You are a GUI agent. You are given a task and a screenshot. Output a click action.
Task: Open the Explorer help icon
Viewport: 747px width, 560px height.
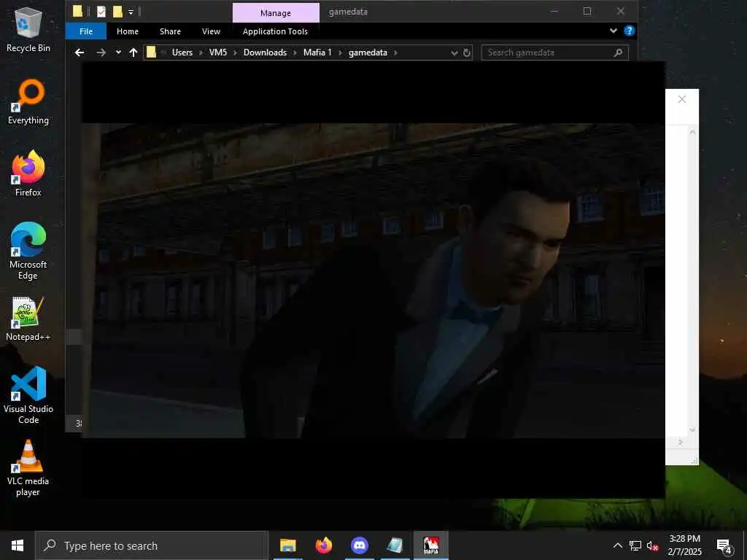click(x=629, y=31)
